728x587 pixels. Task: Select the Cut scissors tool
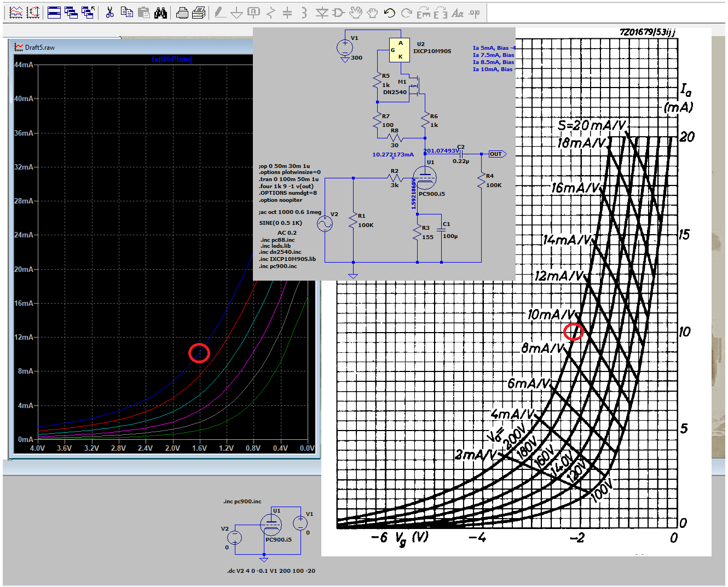110,12
